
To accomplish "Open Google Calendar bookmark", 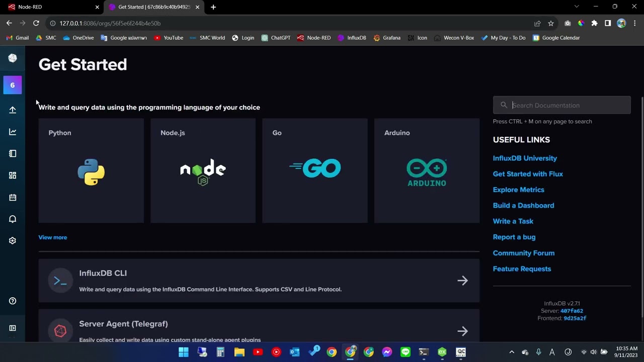I will (x=556, y=38).
